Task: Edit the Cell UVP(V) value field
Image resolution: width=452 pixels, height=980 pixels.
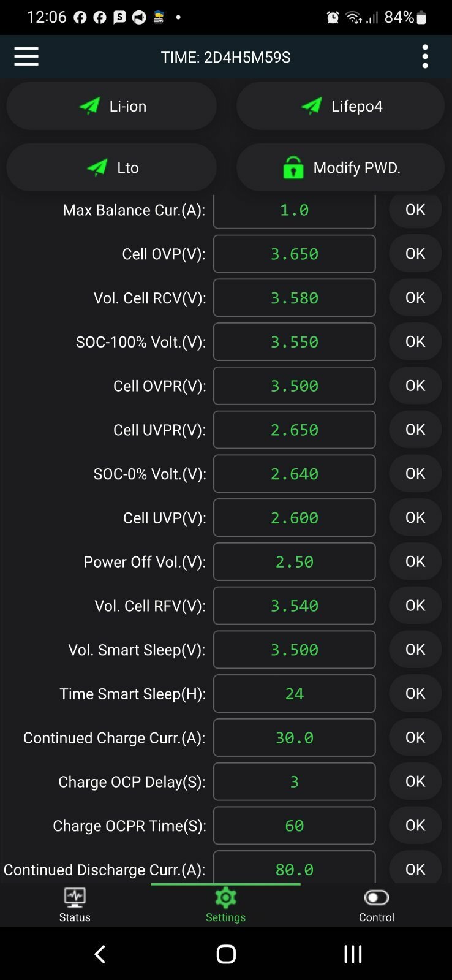Action: (x=294, y=518)
